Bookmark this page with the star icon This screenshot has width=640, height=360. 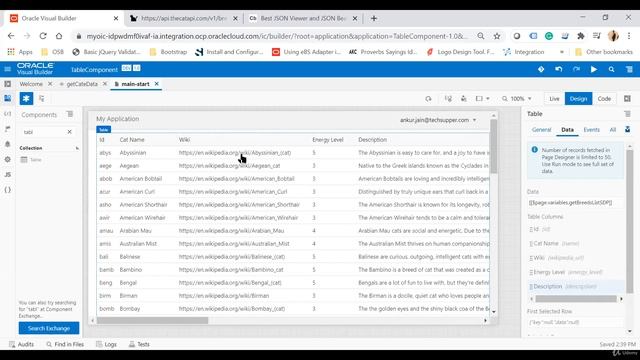click(x=497, y=36)
